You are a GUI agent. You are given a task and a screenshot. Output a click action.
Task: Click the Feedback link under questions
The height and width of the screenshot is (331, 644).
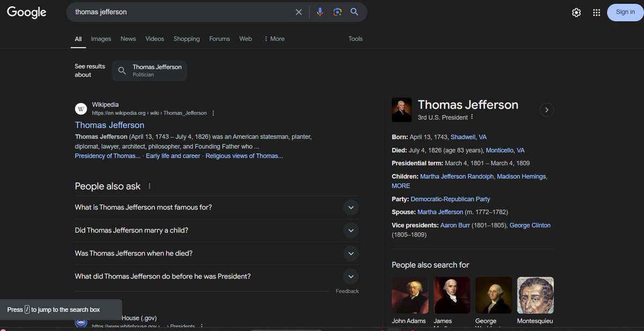(x=347, y=291)
